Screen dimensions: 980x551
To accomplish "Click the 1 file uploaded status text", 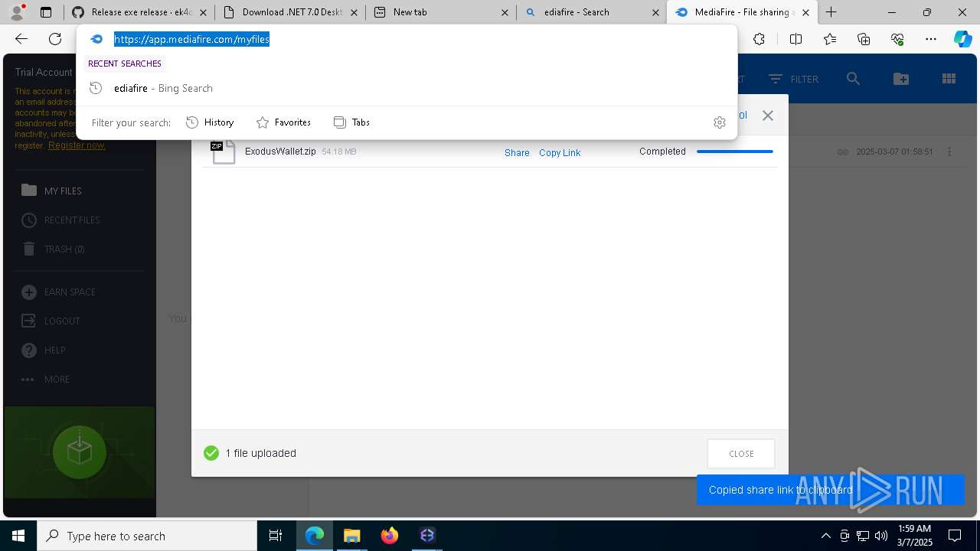I will [x=260, y=453].
